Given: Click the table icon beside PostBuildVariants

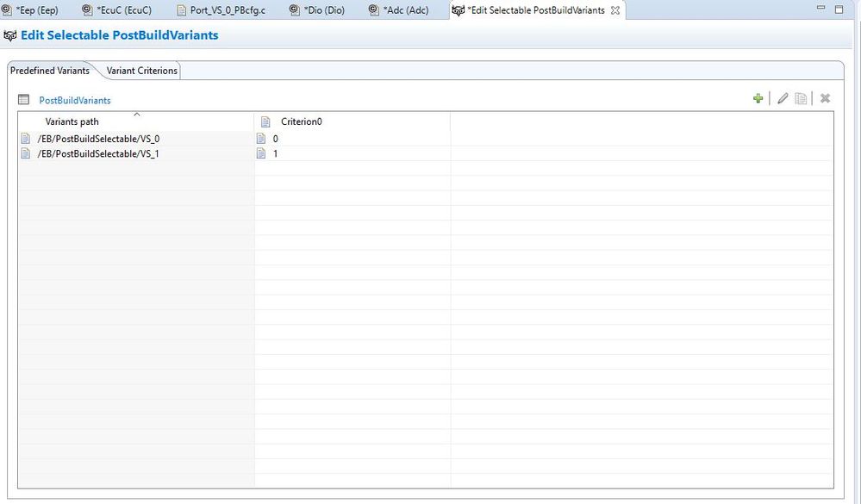Looking at the screenshot, I should pyautogui.click(x=23, y=99).
